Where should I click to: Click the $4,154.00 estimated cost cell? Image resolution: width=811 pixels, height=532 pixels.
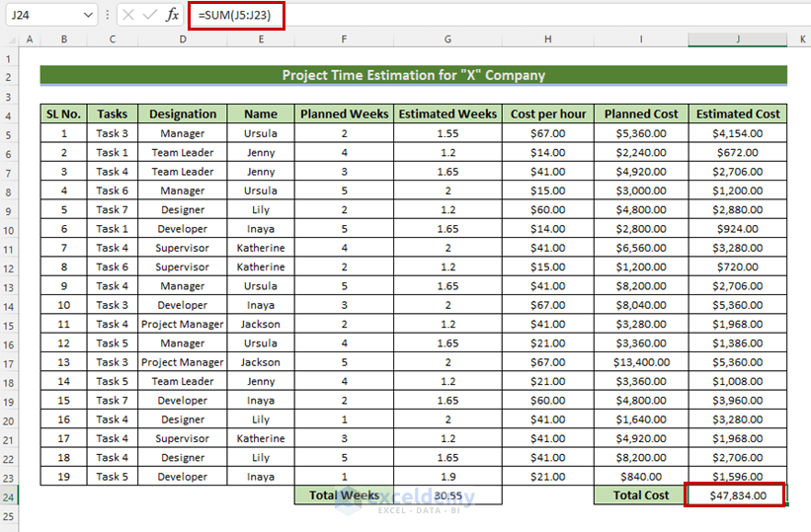[x=738, y=133]
